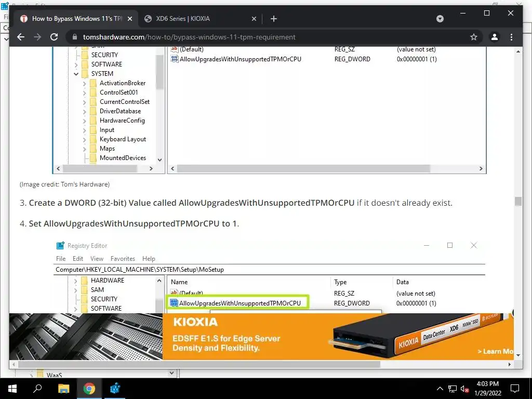
Task: Reload the Tom's Hardware page
Action: 54,37
